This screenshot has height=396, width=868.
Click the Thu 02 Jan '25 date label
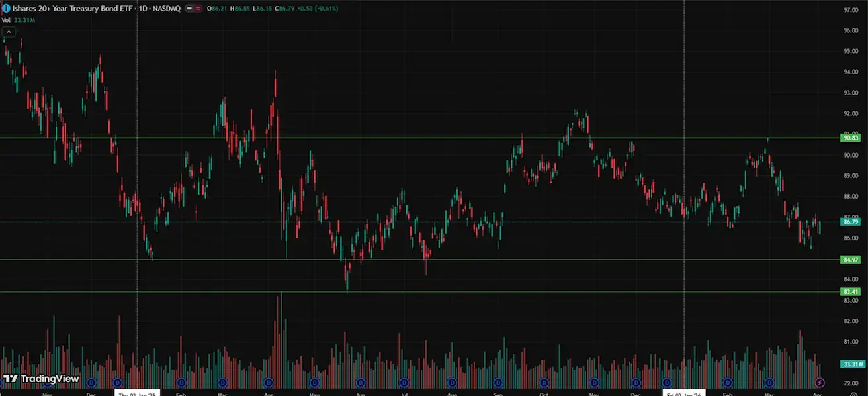point(137,393)
